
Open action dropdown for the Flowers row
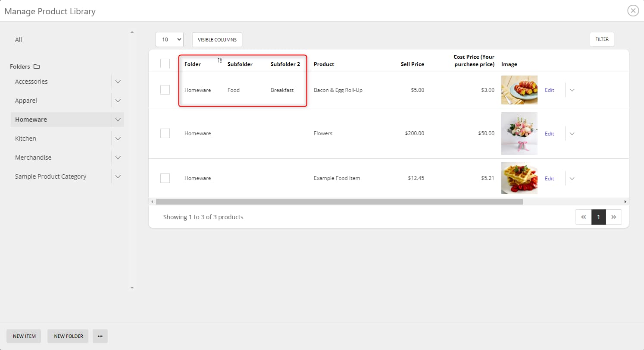tap(572, 133)
